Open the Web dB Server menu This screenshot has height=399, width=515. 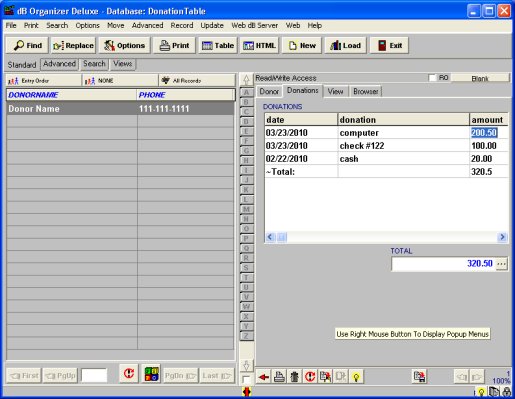click(x=255, y=25)
